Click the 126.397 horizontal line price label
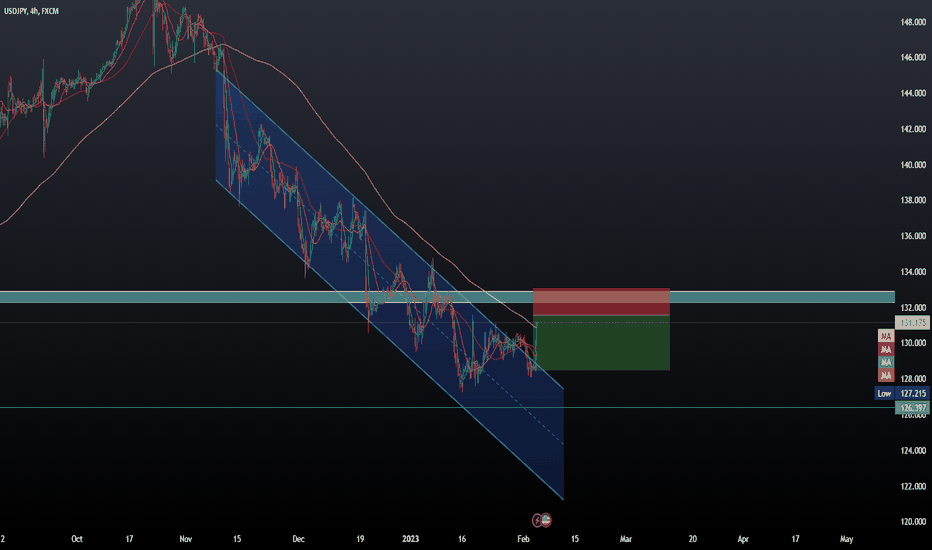The width and height of the screenshot is (932, 550). pos(912,407)
